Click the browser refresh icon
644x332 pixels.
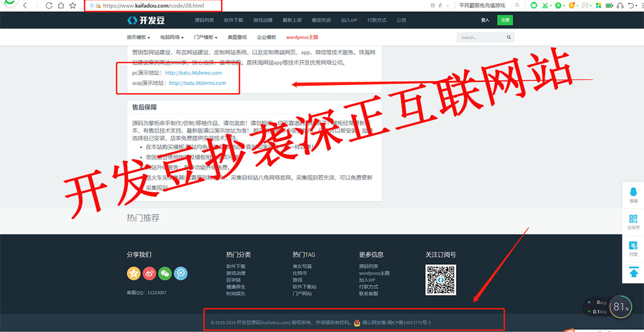(x=49, y=6)
